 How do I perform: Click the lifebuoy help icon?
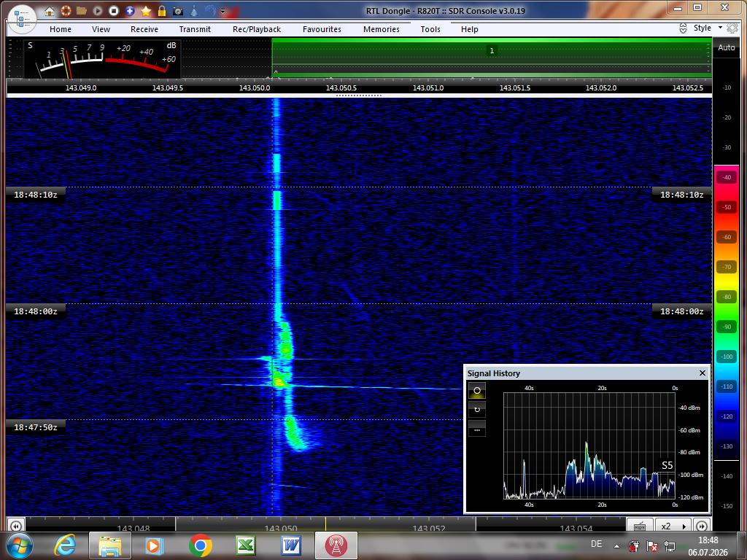coord(66,10)
